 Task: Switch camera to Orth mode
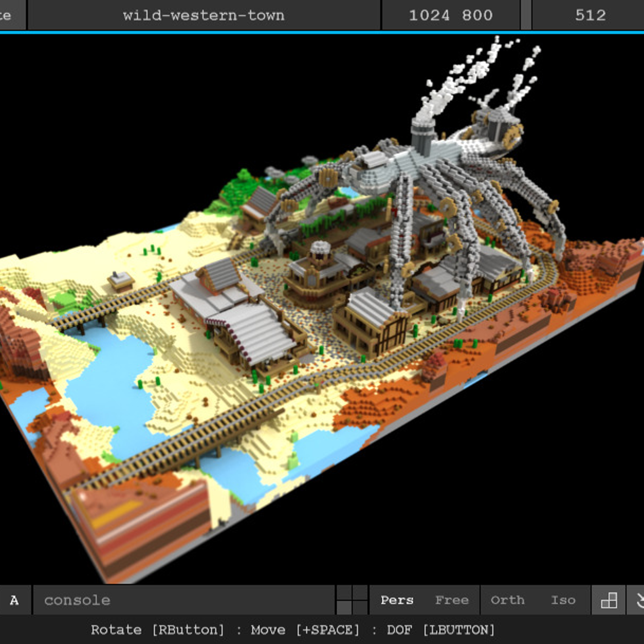click(507, 600)
